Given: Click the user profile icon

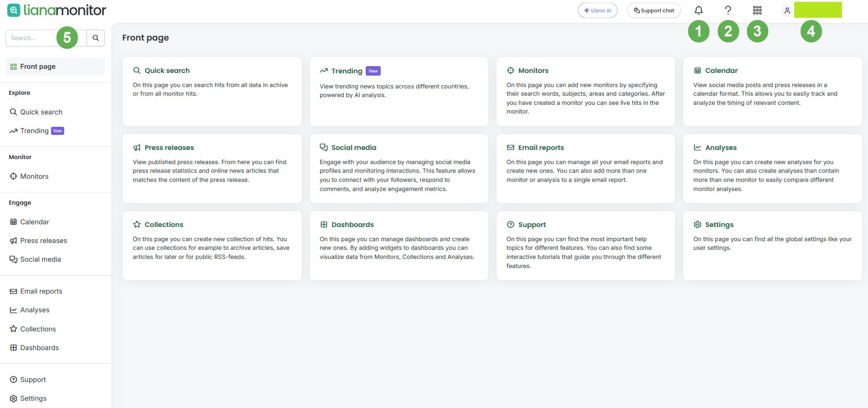Looking at the screenshot, I should point(787,10).
